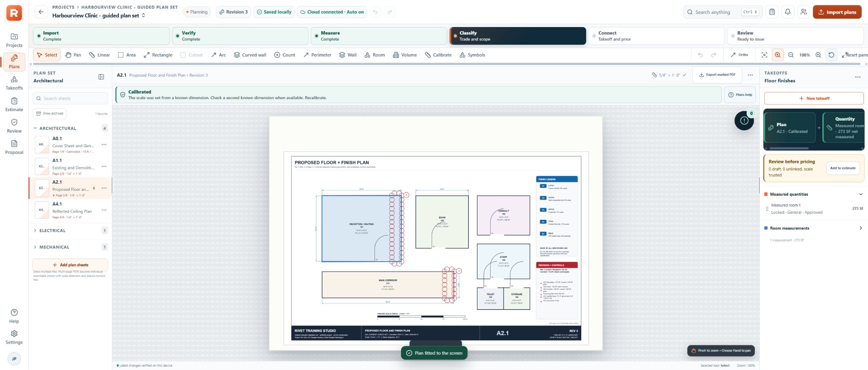Create a New takeoff

pos(814,98)
